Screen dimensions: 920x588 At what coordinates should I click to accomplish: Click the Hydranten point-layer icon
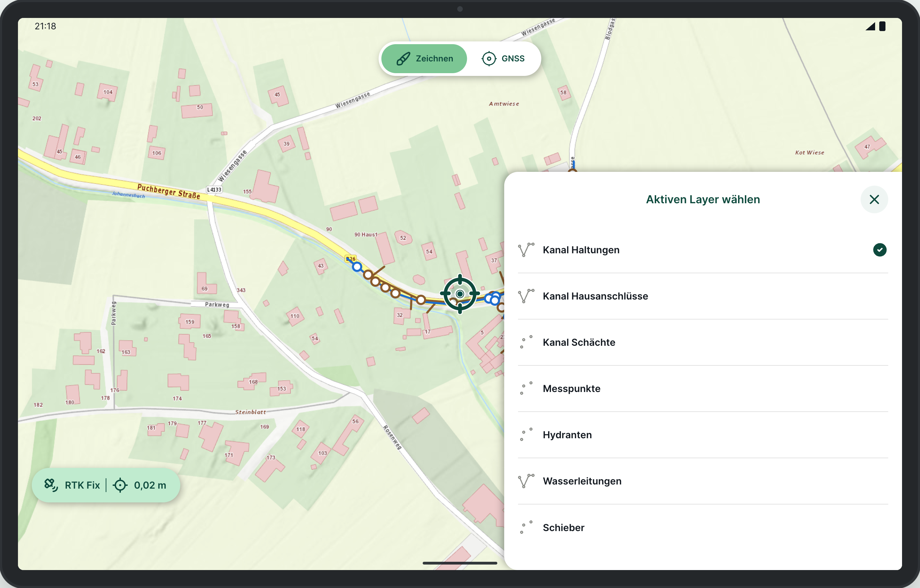tap(526, 434)
